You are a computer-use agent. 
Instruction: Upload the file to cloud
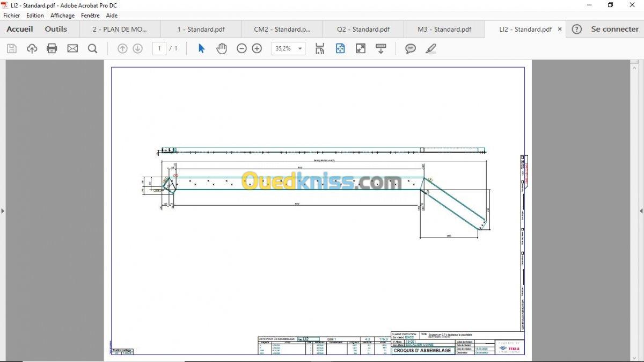(x=32, y=49)
